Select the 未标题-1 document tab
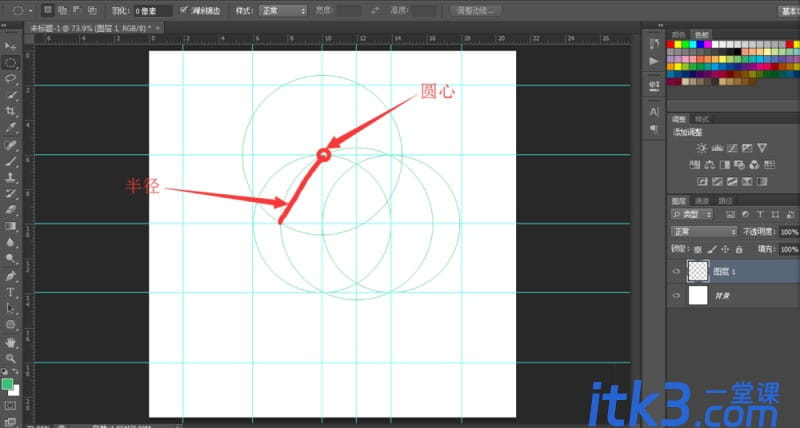 click(95, 28)
